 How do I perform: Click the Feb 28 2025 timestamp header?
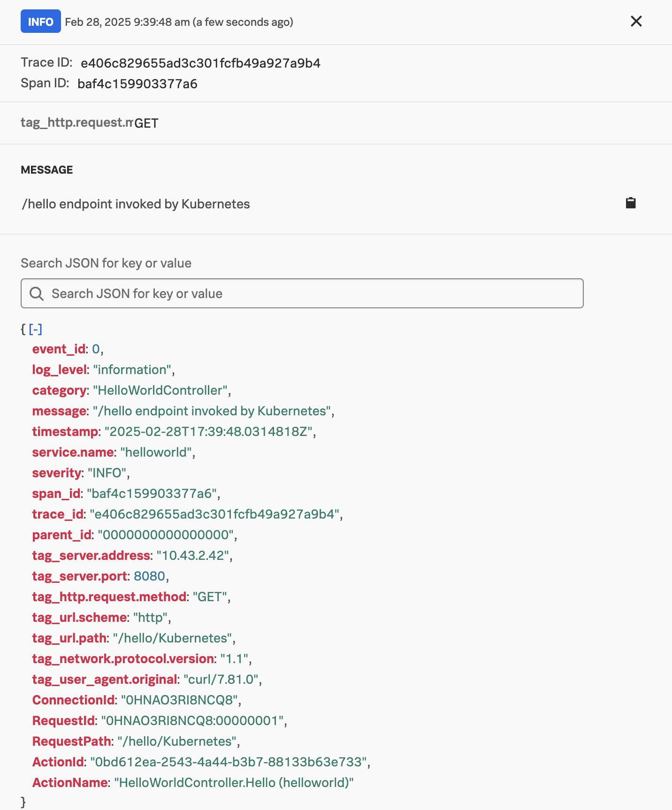coord(179,22)
